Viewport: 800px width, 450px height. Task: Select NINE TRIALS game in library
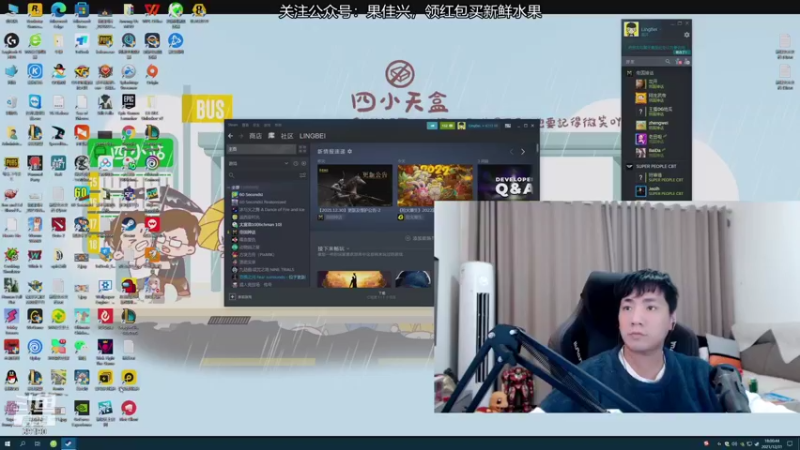(x=263, y=269)
